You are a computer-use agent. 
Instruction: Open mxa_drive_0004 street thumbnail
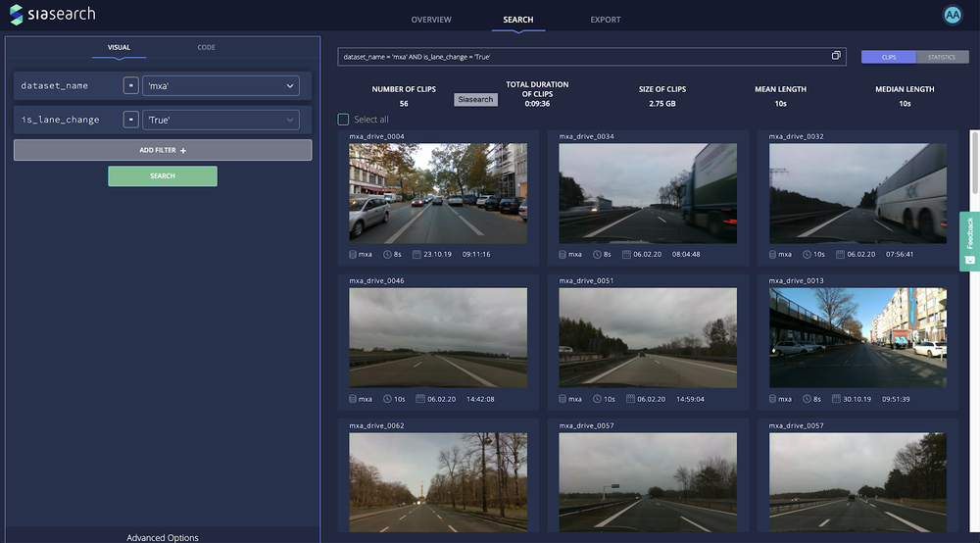click(x=437, y=193)
